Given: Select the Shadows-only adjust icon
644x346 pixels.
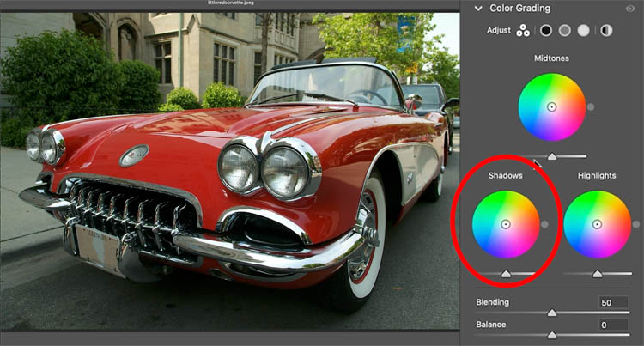Looking at the screenshot, I should (x=546, y=30).
